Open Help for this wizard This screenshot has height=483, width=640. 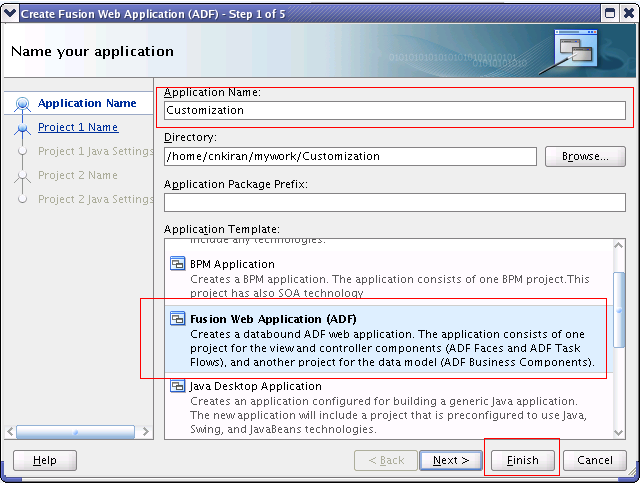coord(45,461)
